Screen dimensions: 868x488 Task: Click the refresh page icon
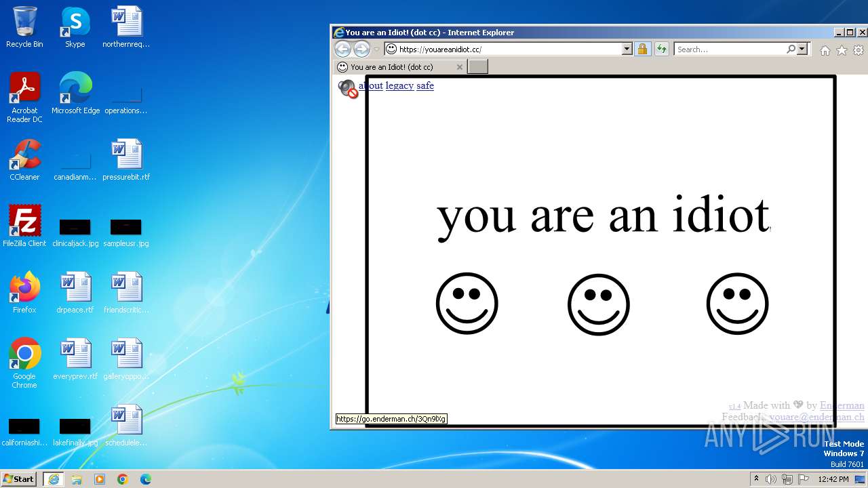point(662,49)
